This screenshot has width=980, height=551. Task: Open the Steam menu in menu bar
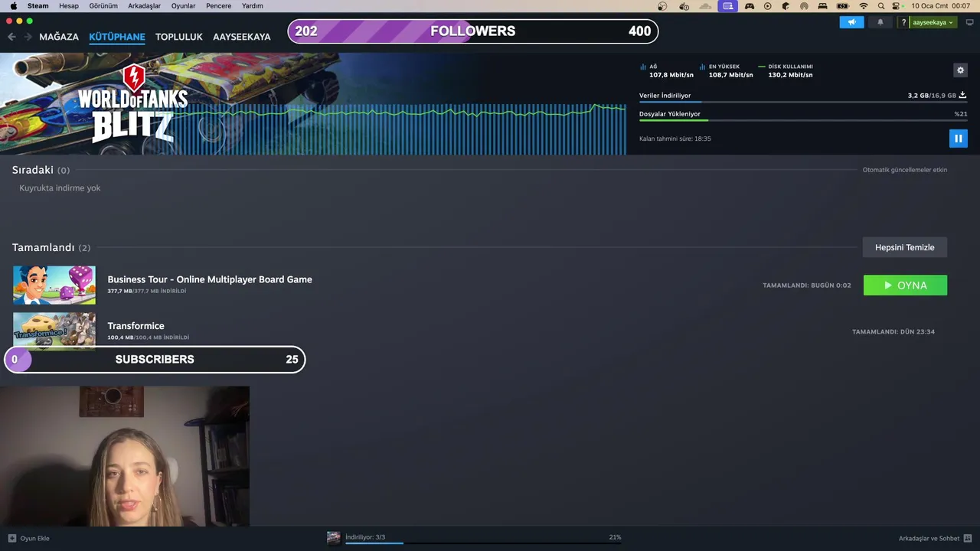point(38,5)
